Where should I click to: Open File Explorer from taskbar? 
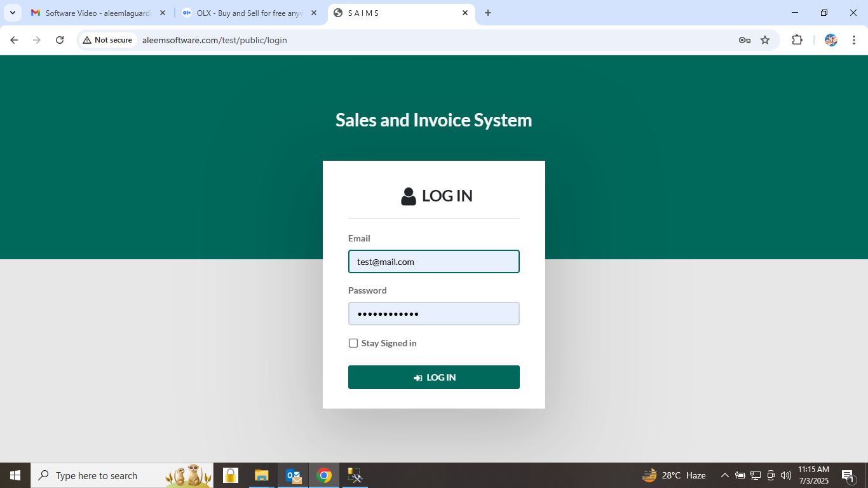pyautogui.click(x=261, y=475)
